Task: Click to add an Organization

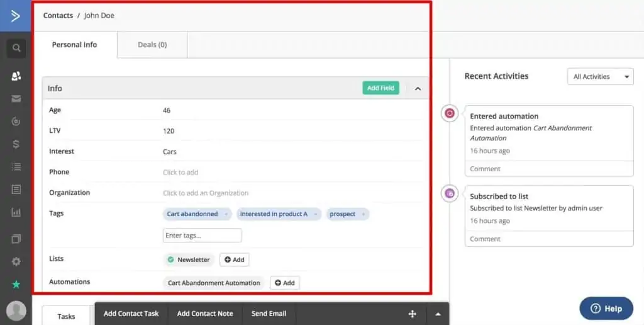Action: [x=206, y=193]
